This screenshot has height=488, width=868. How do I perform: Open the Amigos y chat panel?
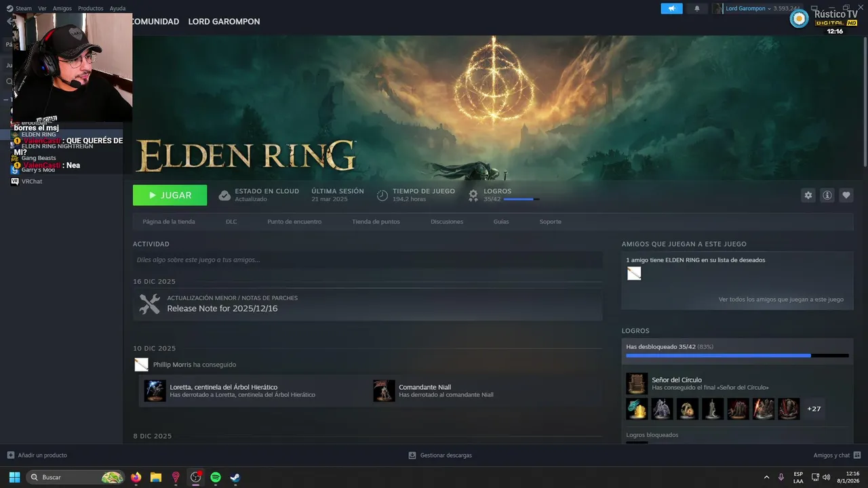click(837, 455)
